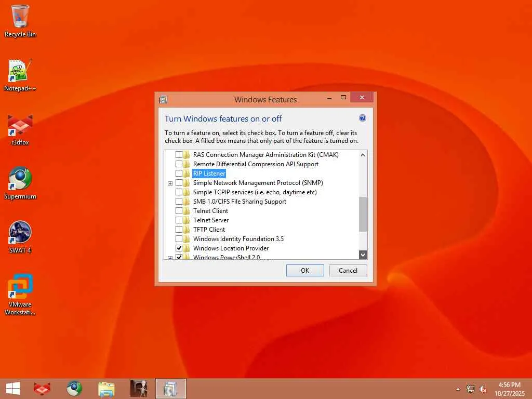Viewport: 532px width, 399px height.
Task: Click the folder icon beside TFTP Client
Action: (x=187, y=229)
